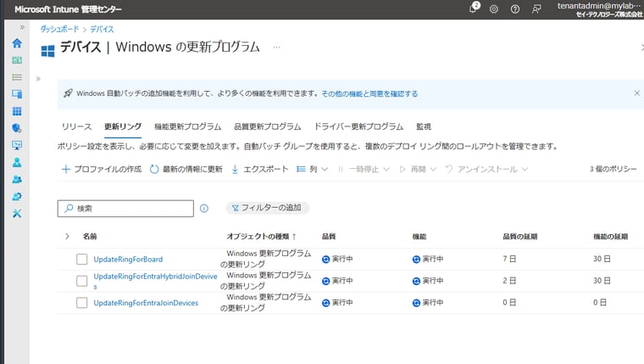Open the settings gear in the header
Image resolution: width=644 pixels, height=364 pixels.
tap(494, 9)
